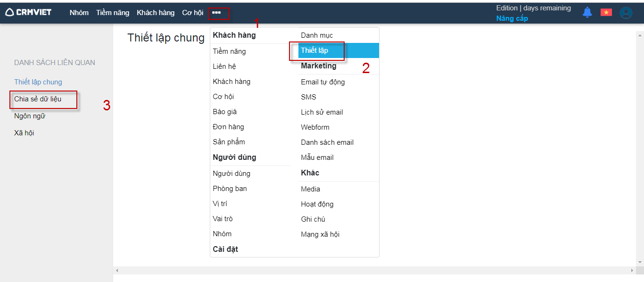Click the vertical scrollbar up arrow

tap(640, 35)
